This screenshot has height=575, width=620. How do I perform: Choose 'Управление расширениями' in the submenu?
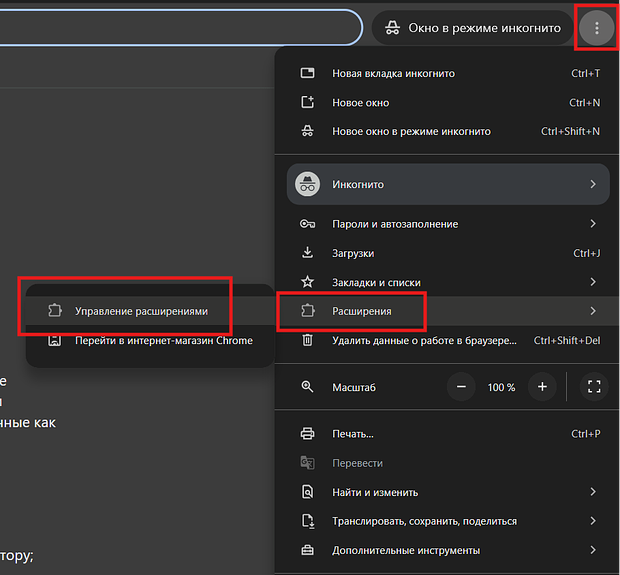149,311
